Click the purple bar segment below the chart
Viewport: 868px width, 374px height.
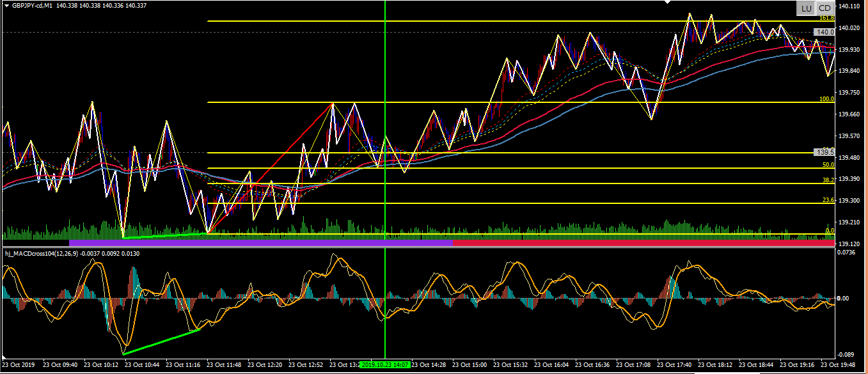260,243
